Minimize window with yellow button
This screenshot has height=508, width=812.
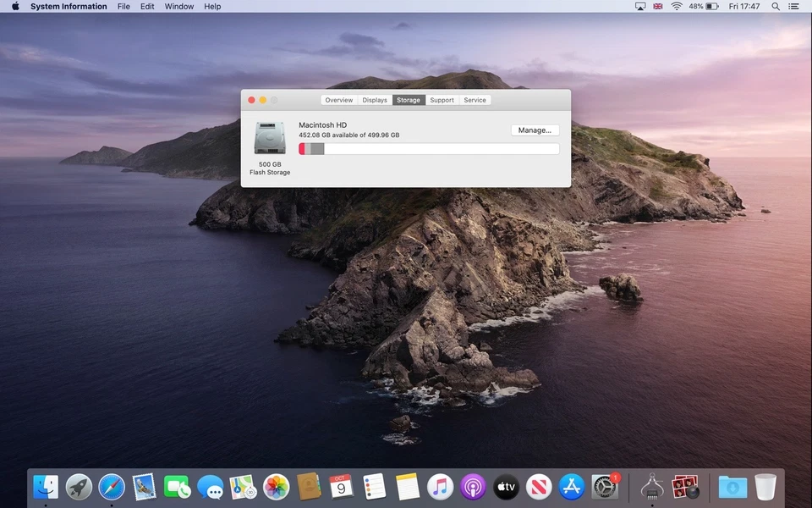[x=263, y=100]
